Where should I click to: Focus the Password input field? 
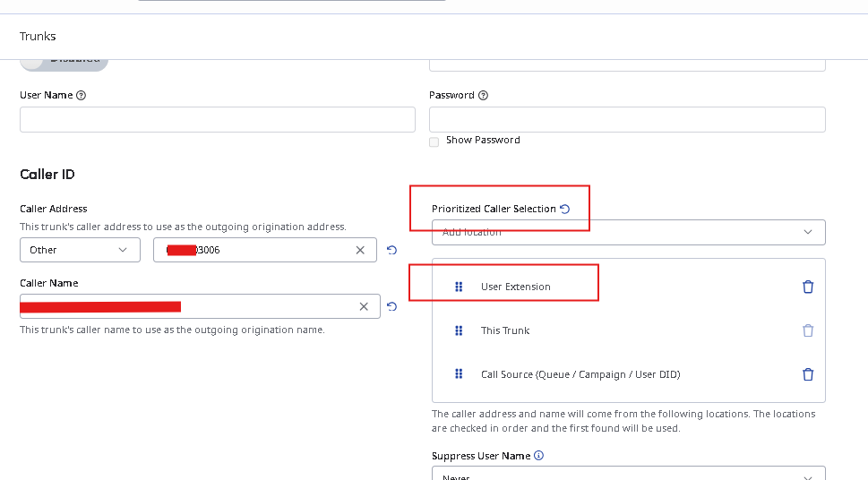[x=627, y=119]
